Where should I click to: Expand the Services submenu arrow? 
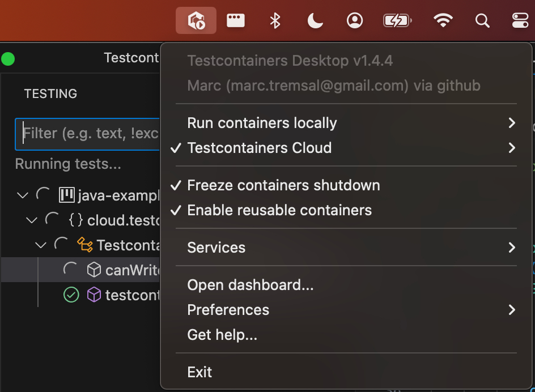pyautogui.click(x=511, y=248)
